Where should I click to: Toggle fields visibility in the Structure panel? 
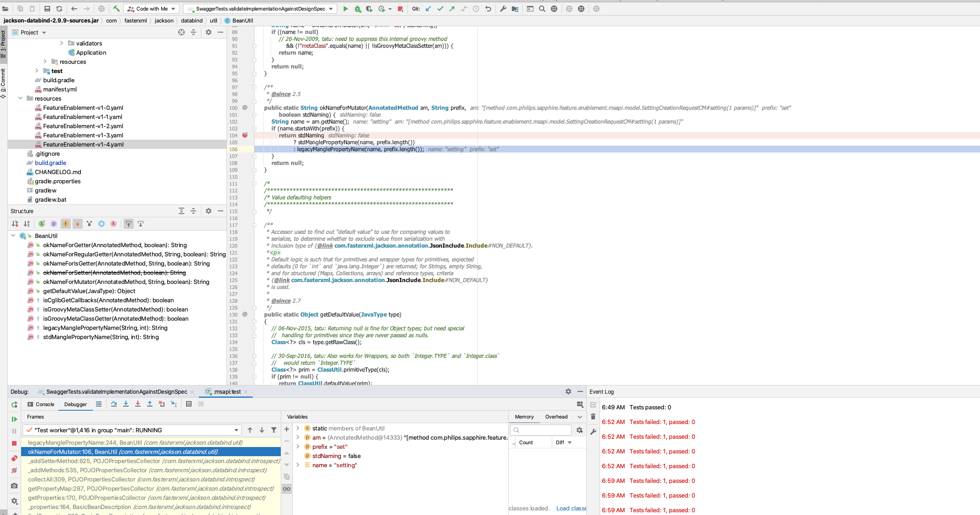click(66, 224)
